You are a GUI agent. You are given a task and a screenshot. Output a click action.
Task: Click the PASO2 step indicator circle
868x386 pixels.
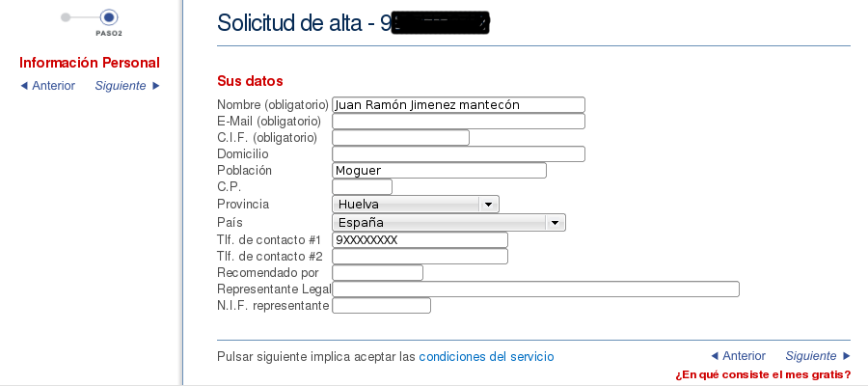pos(109,16)
